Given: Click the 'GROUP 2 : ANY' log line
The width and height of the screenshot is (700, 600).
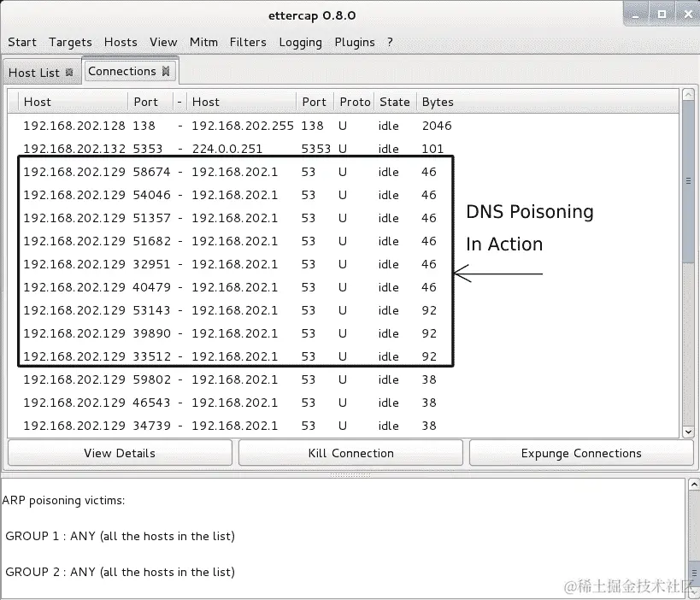Looking at the screenshot, I should [121, 572].
